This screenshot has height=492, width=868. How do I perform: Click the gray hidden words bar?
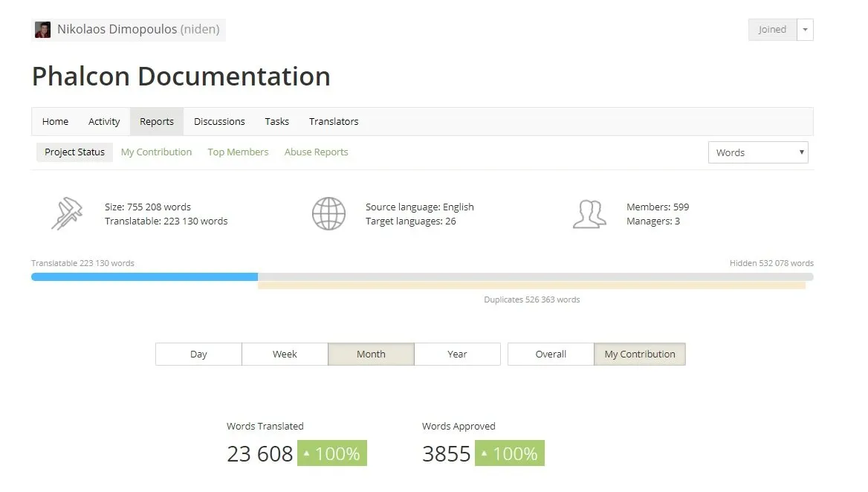536,276
